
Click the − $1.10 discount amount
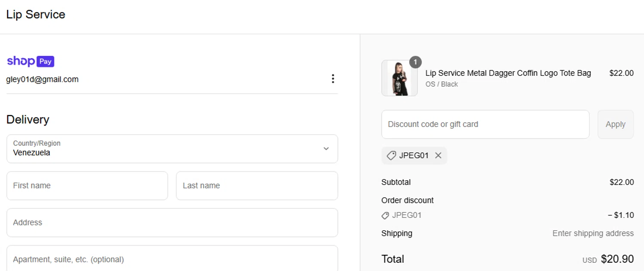tap(621, 215)
